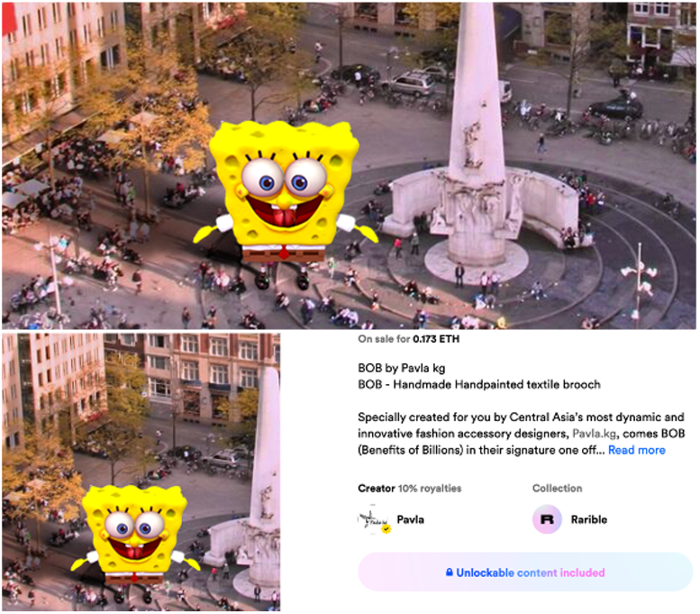Screen dimensions: 700x614
Task: Click the 0.173 ETH sale price
Action: 436,339
